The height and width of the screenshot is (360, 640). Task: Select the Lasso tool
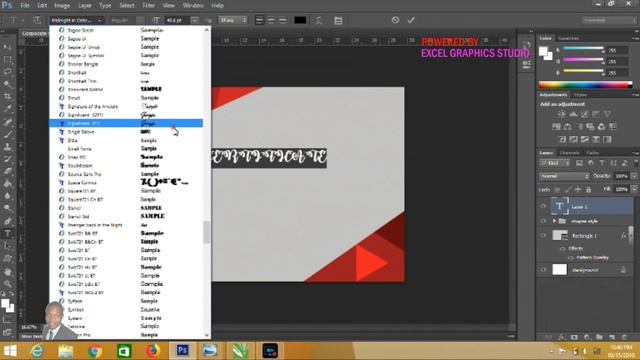pos(7,72)
